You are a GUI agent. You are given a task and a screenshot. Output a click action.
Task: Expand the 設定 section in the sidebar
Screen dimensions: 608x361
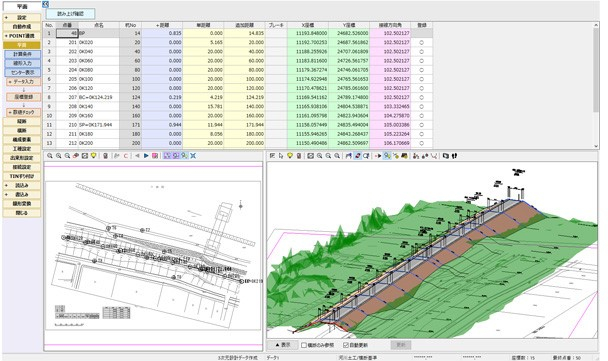[6, 18]
